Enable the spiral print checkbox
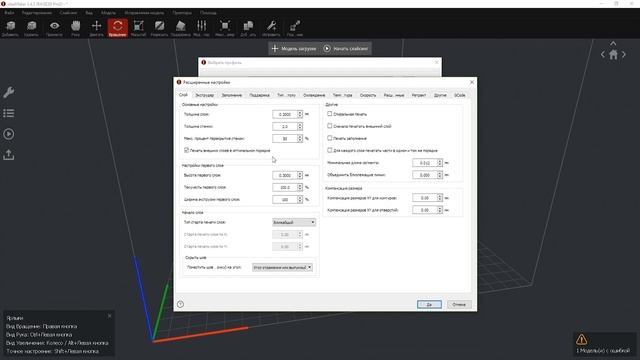 click(x=329, y=114)
